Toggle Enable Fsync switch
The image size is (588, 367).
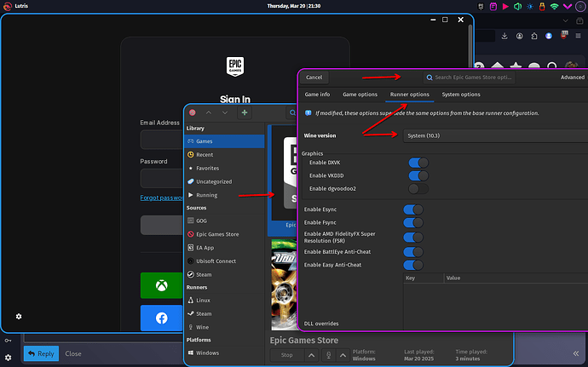point(413,223)
